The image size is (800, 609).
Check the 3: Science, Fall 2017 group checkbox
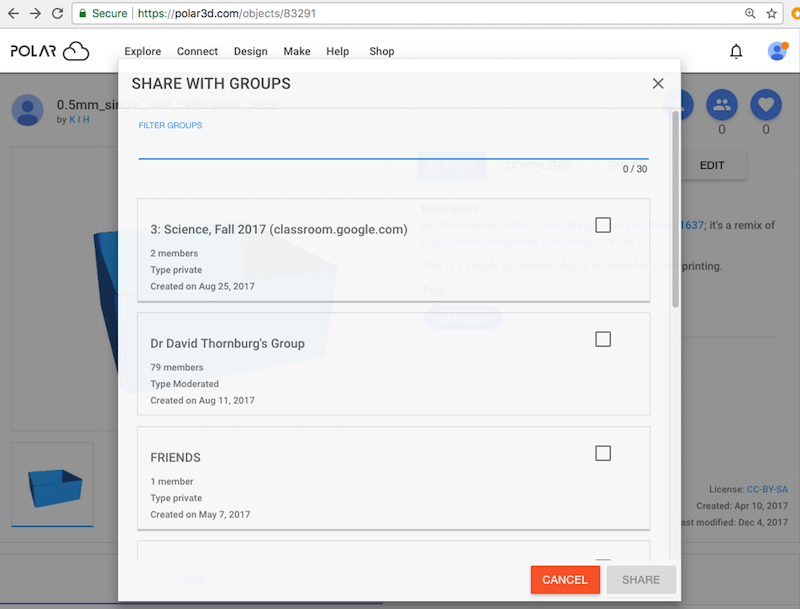603,225
